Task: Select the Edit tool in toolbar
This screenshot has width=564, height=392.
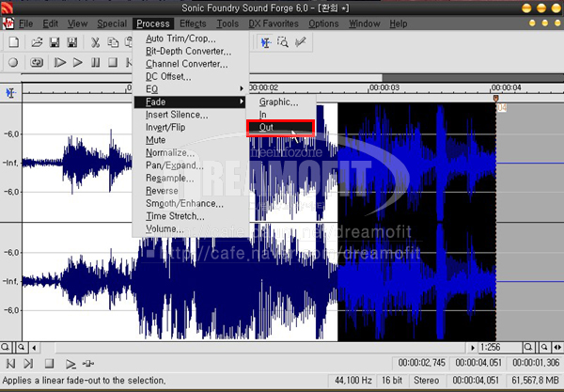Action: point(266,42)
